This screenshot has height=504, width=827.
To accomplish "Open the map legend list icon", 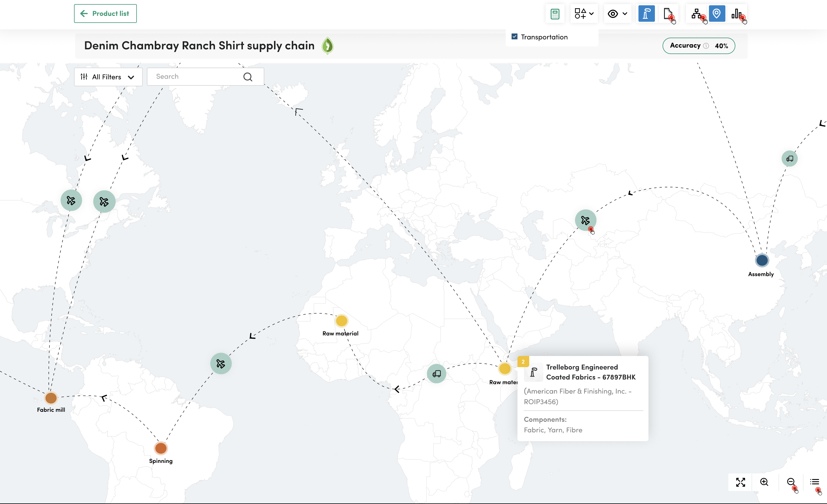I will [x=815, y=482].
